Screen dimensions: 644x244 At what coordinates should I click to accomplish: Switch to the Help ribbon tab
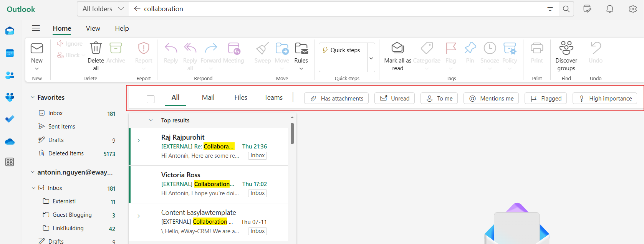pos(122,28)
